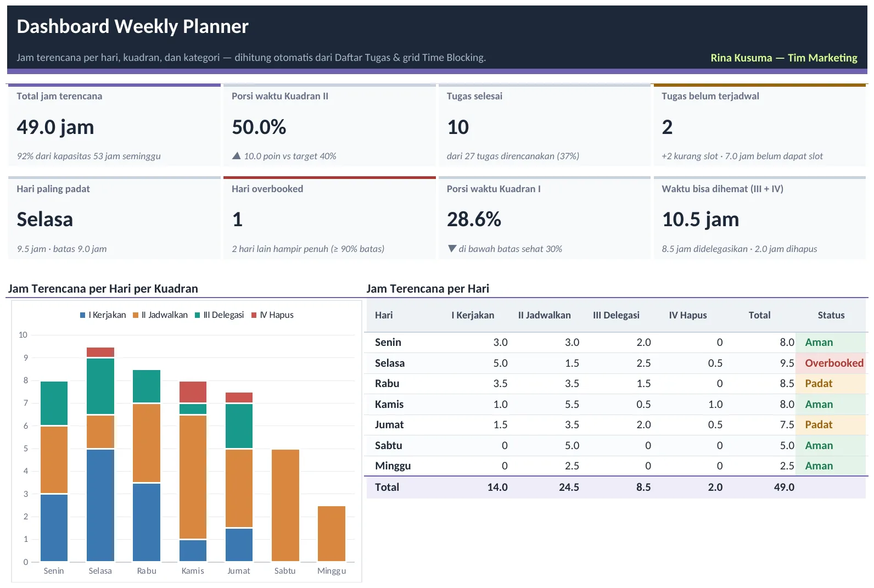The width and height of the screenshot is (874, 588).
Task: Select the "92% dari kapasitas 53 jam seminggu" note
Action: click(89, 156)
